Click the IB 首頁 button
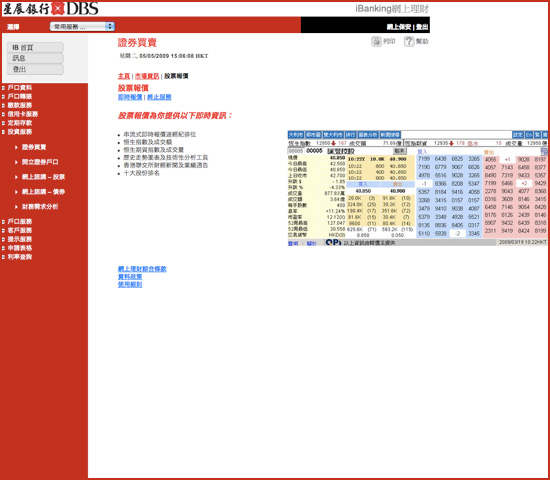 tap(35, 47)
